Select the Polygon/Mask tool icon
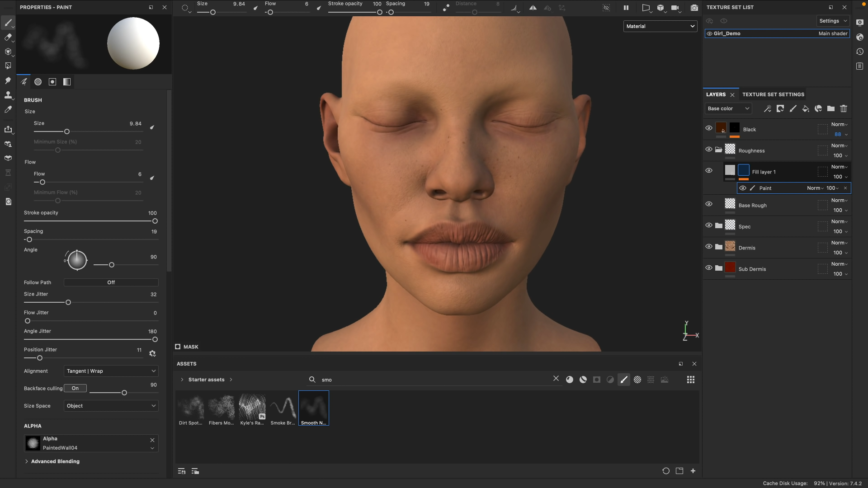 pyautogui.click(x=8, y=66)
